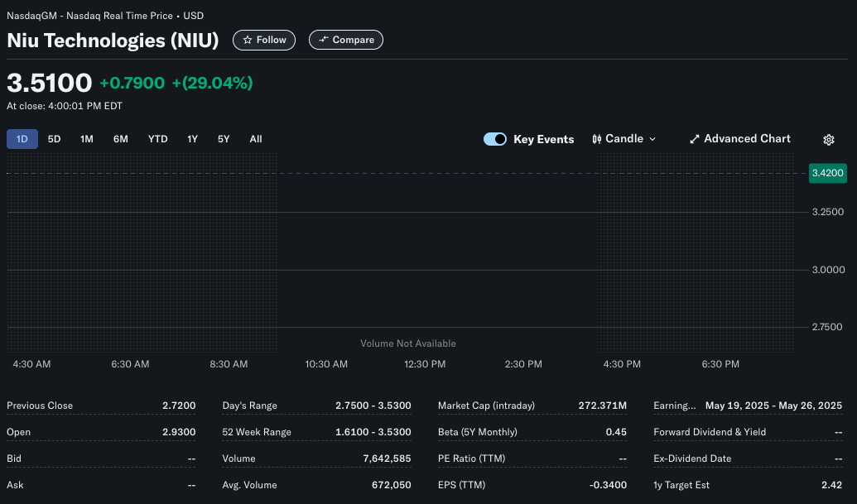857x504 pixels.
Task: Show the All time range tab
Action: [256, 139]
